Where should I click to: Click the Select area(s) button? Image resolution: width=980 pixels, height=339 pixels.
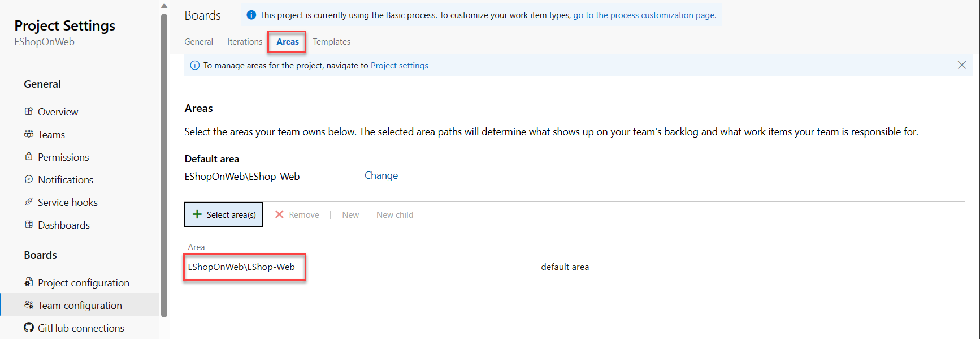click(224, 214)
